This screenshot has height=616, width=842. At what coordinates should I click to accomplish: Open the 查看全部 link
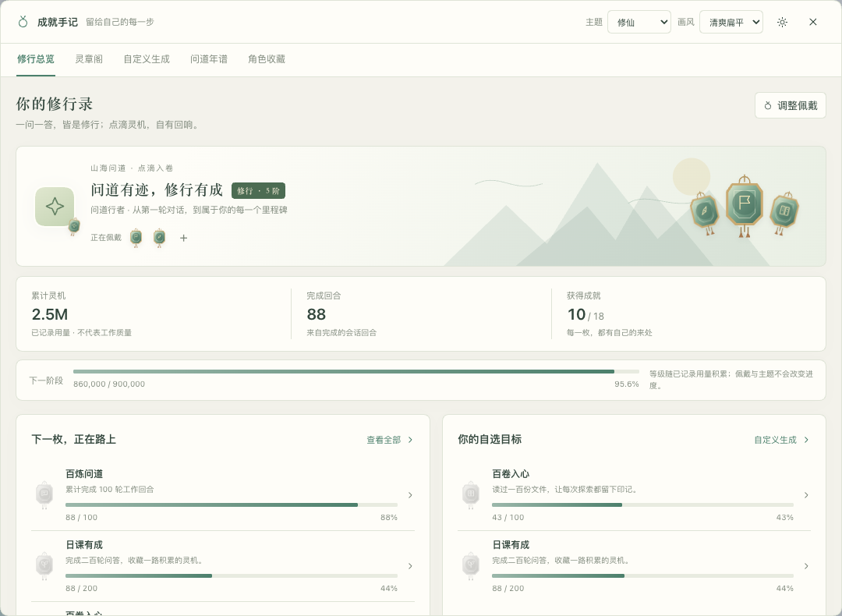pyautogui.click(x=384, y=440)
